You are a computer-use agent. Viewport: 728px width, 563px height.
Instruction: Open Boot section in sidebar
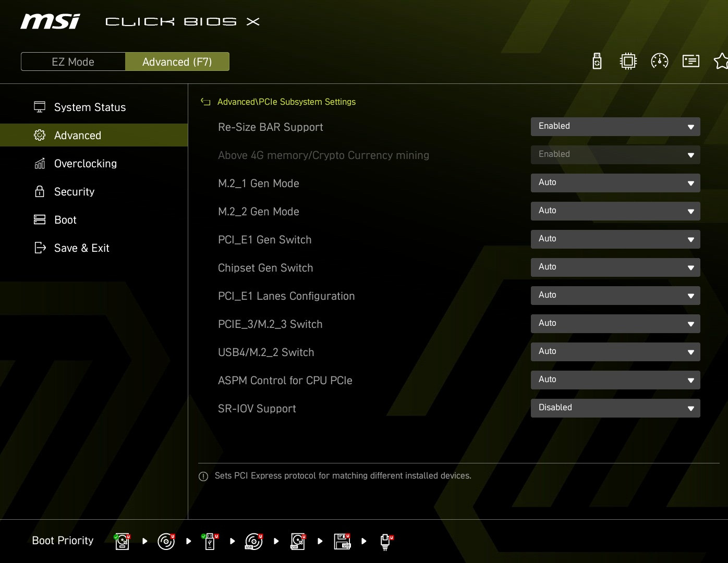(x=94, y=219)
